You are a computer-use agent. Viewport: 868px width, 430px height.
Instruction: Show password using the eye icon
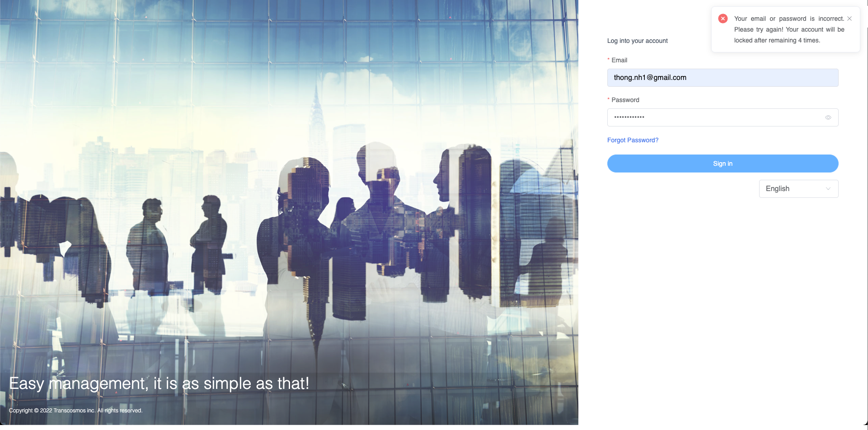click(828, 117)
